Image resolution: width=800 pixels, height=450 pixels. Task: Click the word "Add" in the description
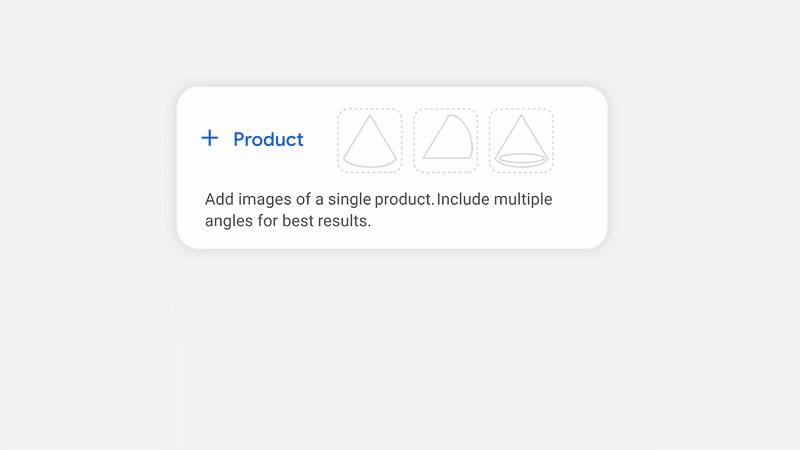click(220, 199)
